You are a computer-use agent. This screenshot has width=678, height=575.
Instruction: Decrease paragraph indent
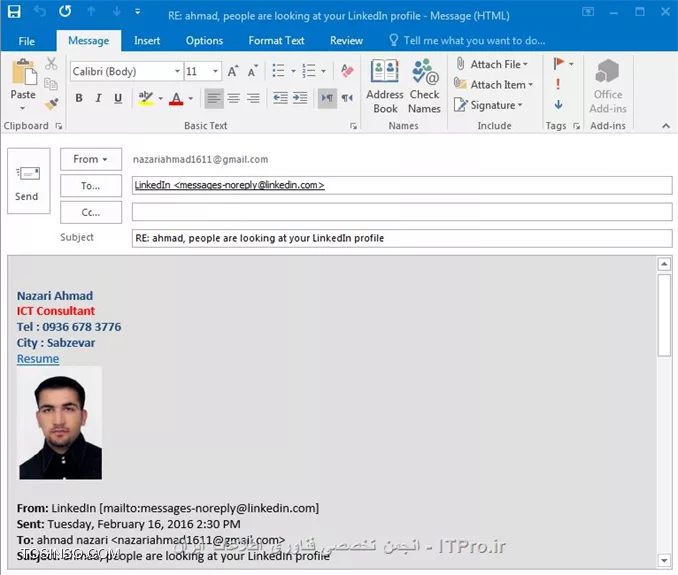(x=280, y=98)
